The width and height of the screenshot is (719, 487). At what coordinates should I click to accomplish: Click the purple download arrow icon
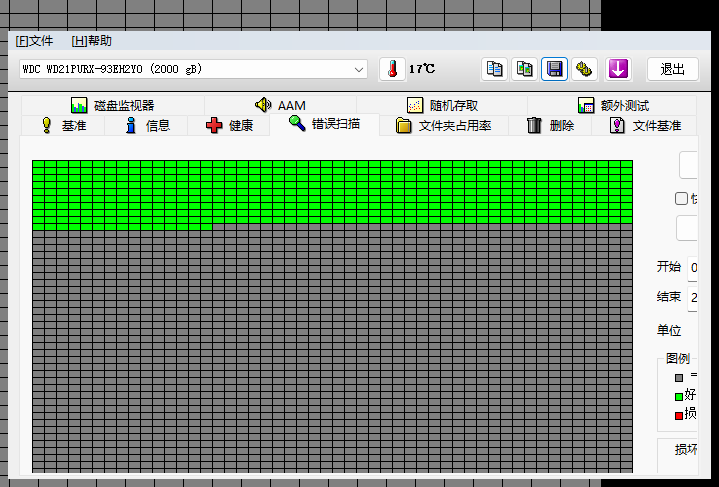[618, 69]
